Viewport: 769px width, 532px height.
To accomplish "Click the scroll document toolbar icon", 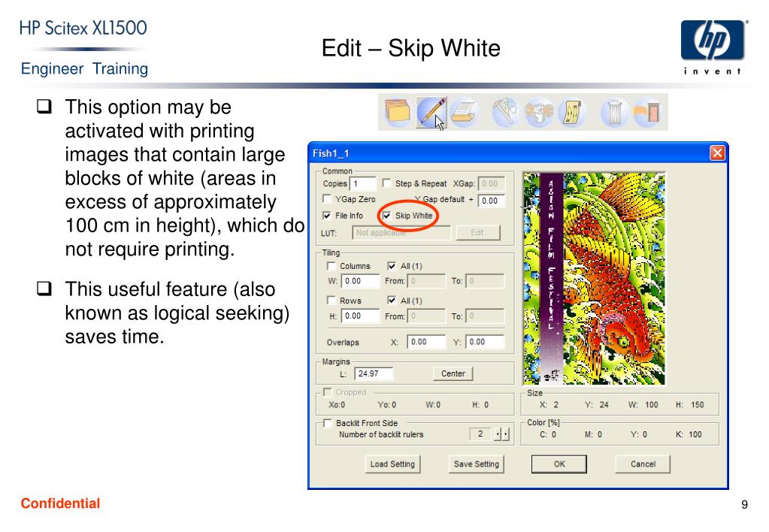I will pos(571,112).
